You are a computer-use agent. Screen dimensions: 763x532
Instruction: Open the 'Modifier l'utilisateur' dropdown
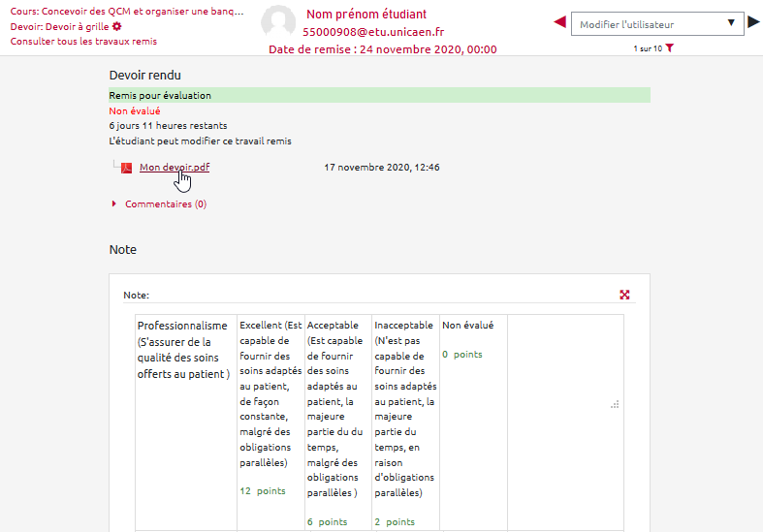click(x=657, y=24)
